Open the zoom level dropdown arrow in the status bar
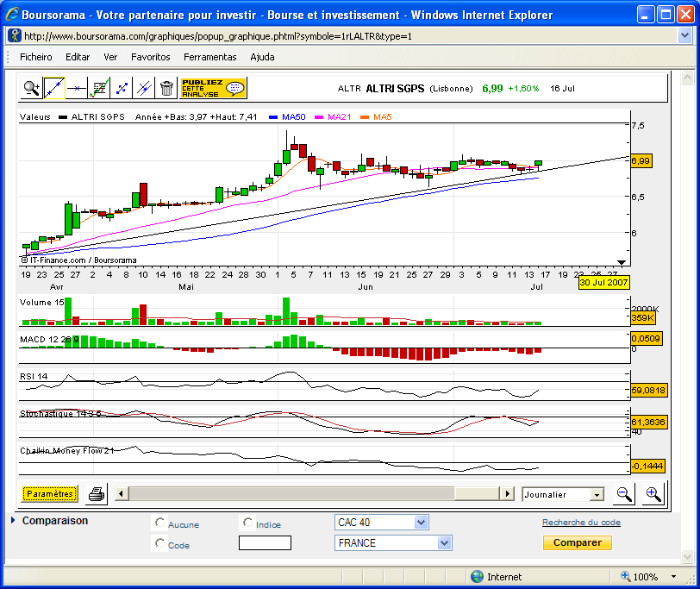 pos(673,577)
